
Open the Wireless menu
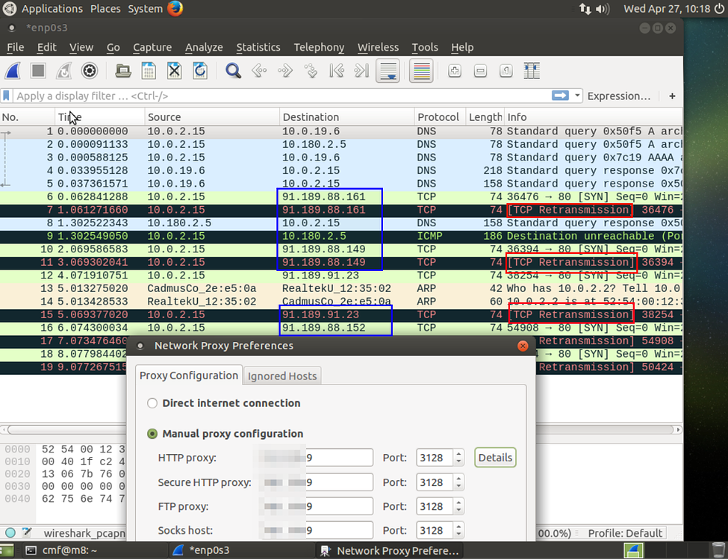[x=378, y=47]
